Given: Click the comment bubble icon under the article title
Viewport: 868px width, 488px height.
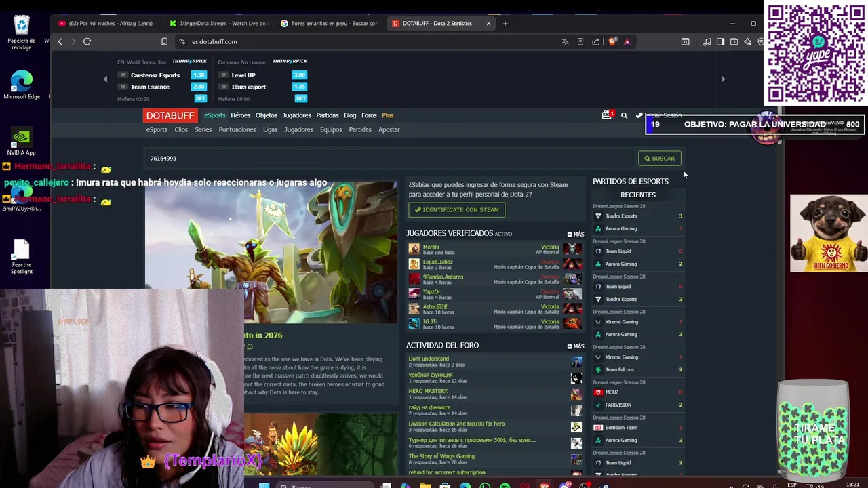Looking at the screenshot, I should [250, 347].
